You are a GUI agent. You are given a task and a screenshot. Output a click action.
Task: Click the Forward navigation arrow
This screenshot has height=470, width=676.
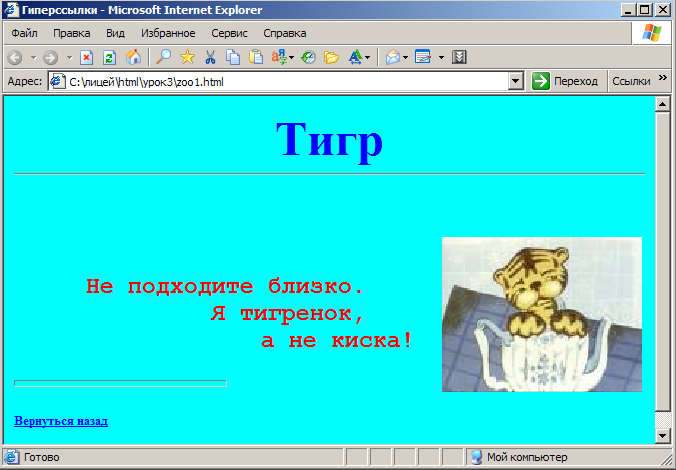50,57
